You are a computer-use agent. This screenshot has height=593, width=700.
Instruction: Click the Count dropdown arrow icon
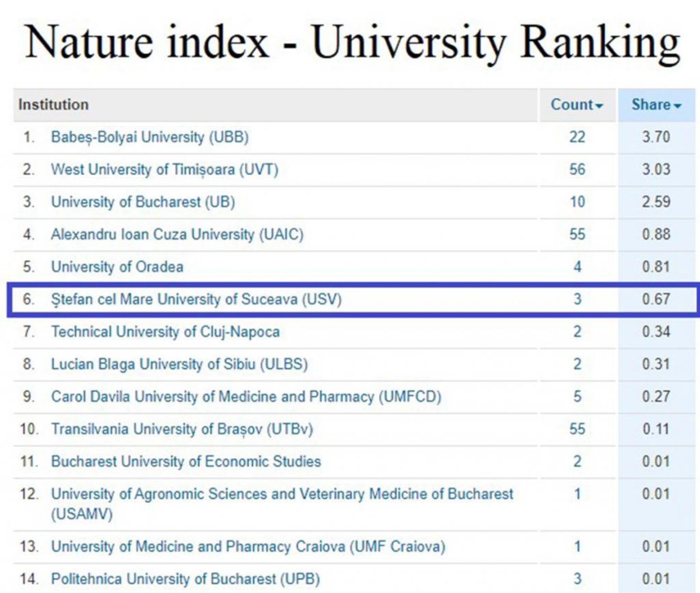click(x=599, y=106)
